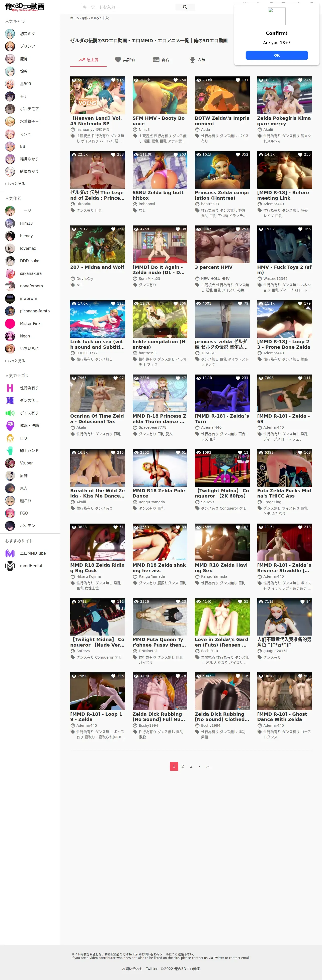Select 鈴谷 avatar in sidebar
322x980 pixels.
[x=10, y=72]
